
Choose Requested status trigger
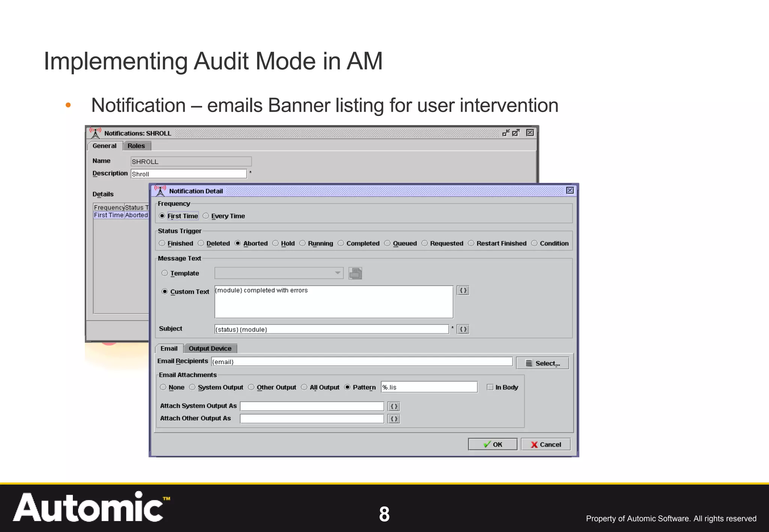point(442,243)
